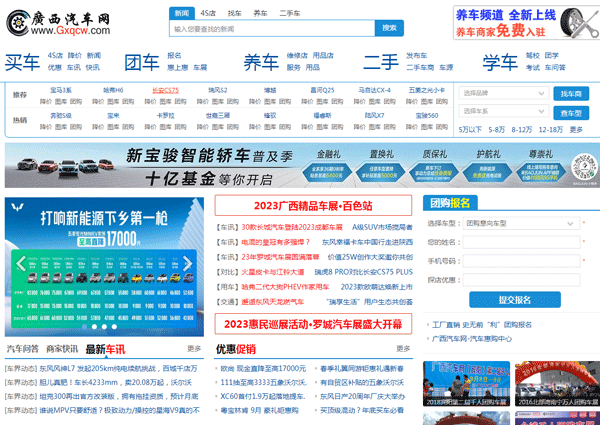Open the 2016 万人团购车展 photo thumbnail
Screen dimensions: 600x425
tap(558, 384)
